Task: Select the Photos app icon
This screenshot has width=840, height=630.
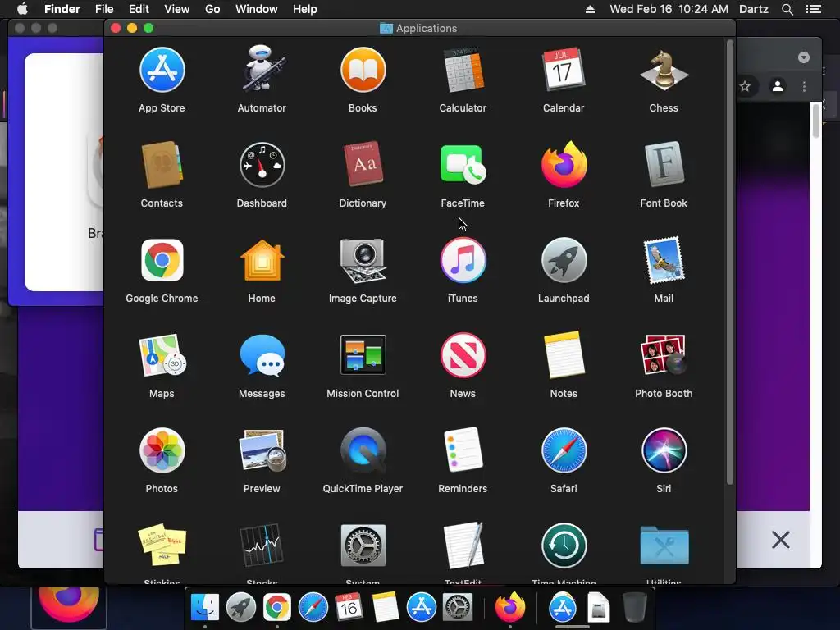Action: pos(162,450)
